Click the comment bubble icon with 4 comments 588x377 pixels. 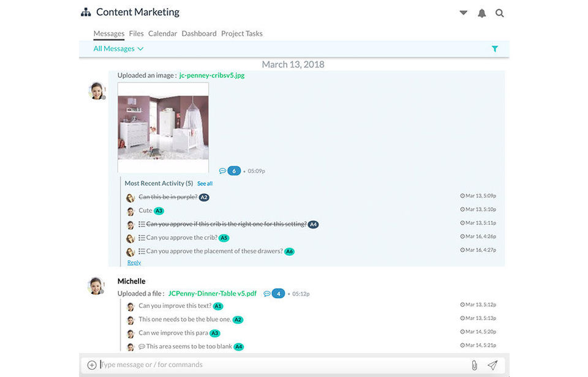tap(267, 293)
